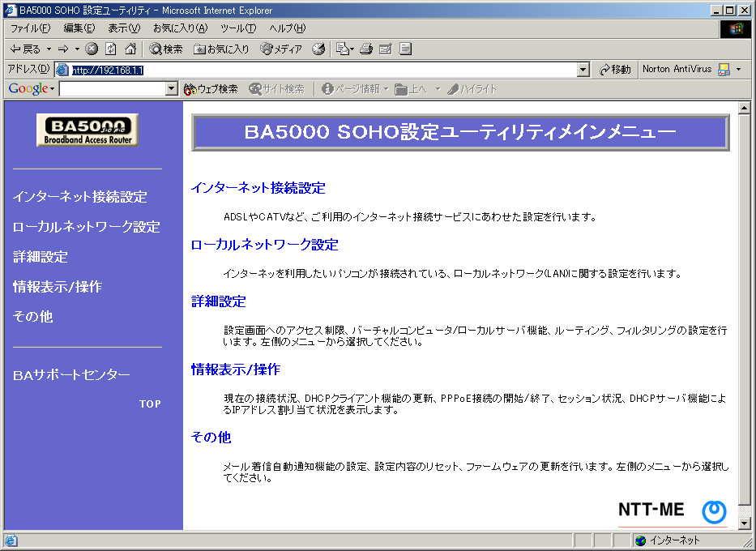Click the BA5000 Broadband Access Router logo
756x551 pixels.
pos(87,130)
